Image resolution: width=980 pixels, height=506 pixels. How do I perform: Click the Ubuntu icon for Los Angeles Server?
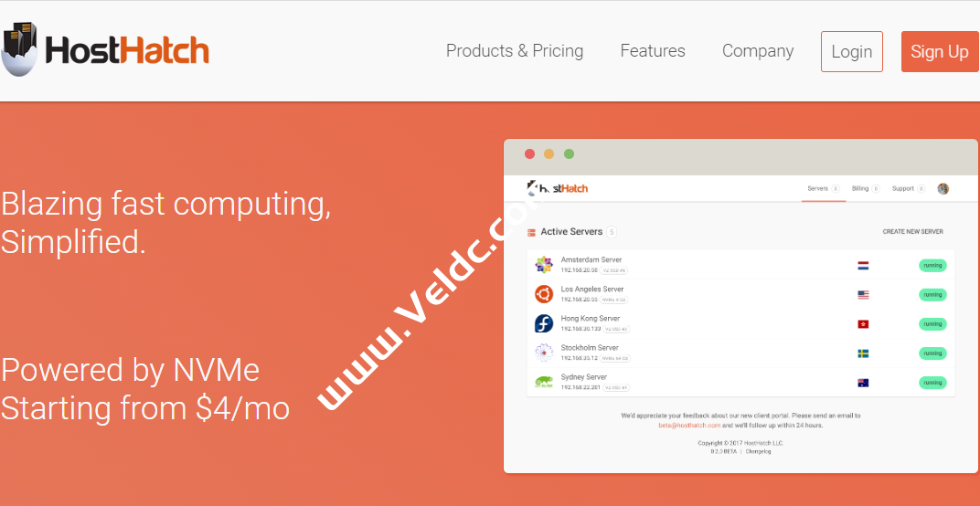544,294
